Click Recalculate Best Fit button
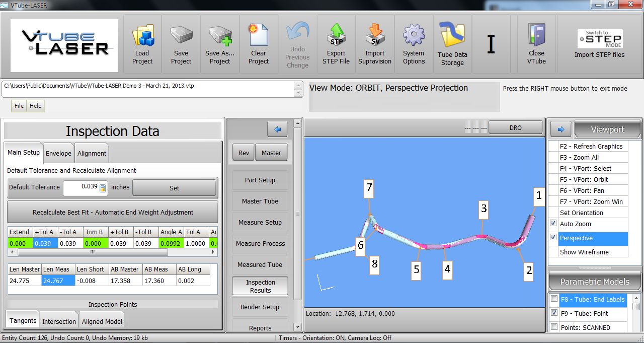The width and height of the screenshot is (644, 343). [113, 212]
